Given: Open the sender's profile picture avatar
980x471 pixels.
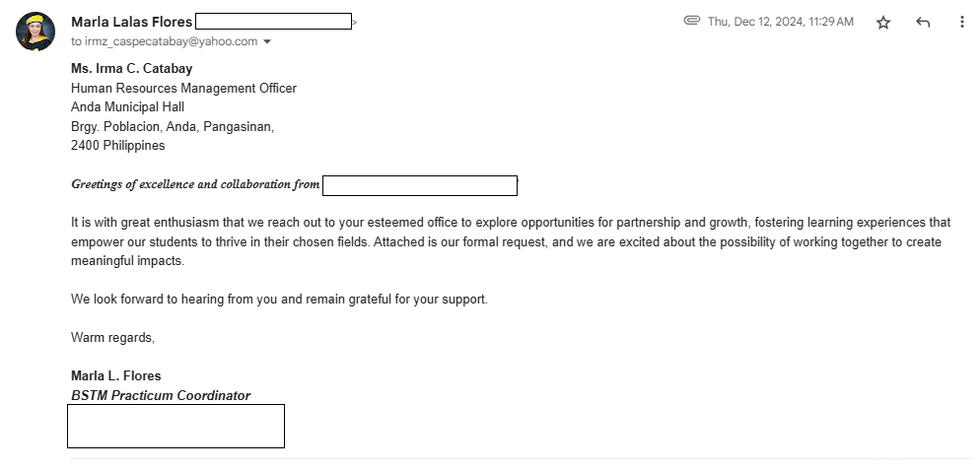Looking at the screenshot, I should 35,32.
